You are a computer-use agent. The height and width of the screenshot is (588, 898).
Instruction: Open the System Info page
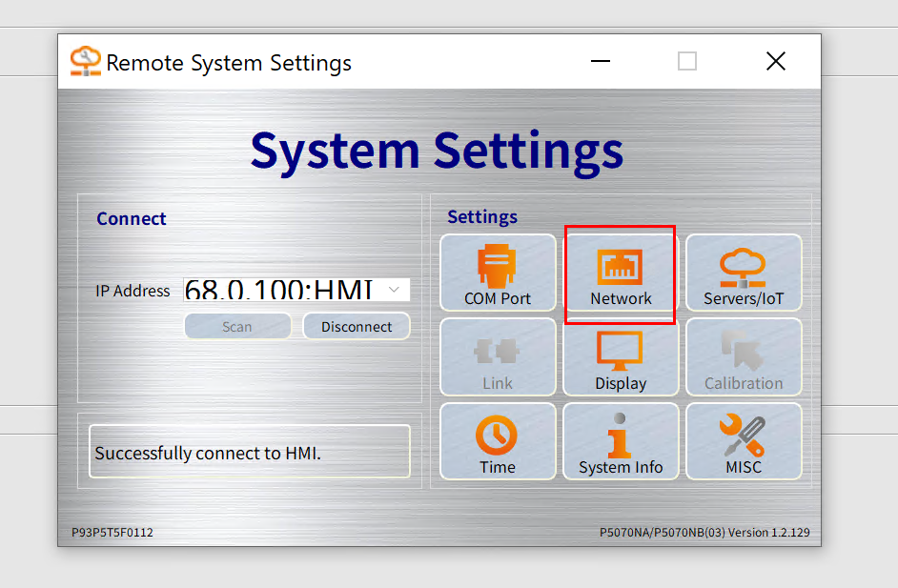621,441
